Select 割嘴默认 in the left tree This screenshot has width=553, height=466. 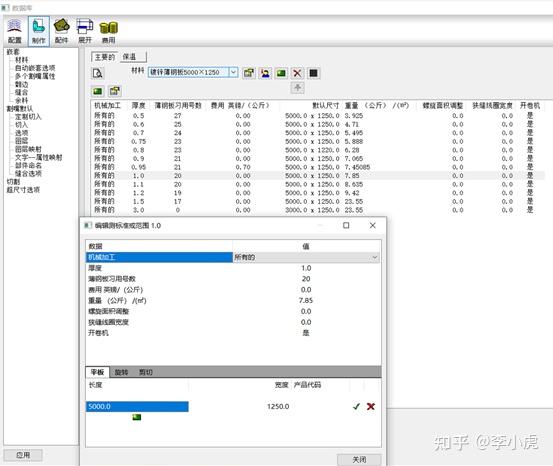[x=20, y=109]
